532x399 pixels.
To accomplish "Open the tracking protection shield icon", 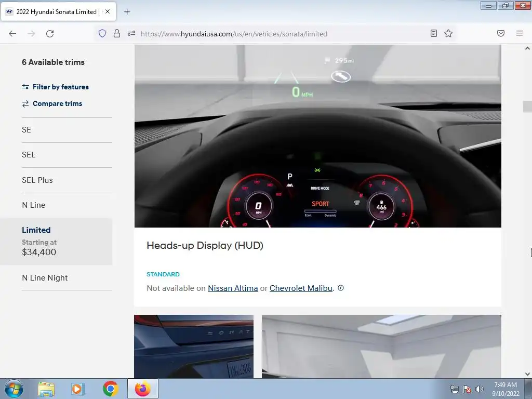I will pyautogui.click(x=102, y=33).
